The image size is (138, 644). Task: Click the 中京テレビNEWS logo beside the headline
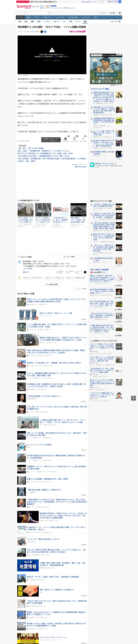pyautogui.click(x=77, y=32)
